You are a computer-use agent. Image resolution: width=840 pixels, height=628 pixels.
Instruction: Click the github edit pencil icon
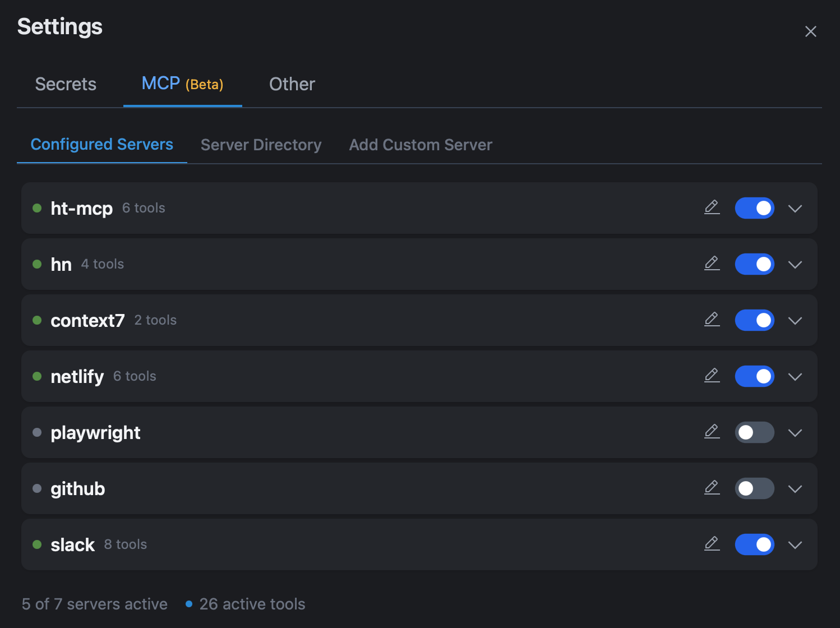pos(712,488)
